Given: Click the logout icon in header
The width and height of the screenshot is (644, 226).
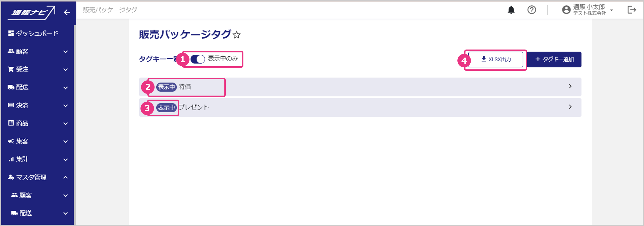Looking at the screenshot, I should 632,10.
